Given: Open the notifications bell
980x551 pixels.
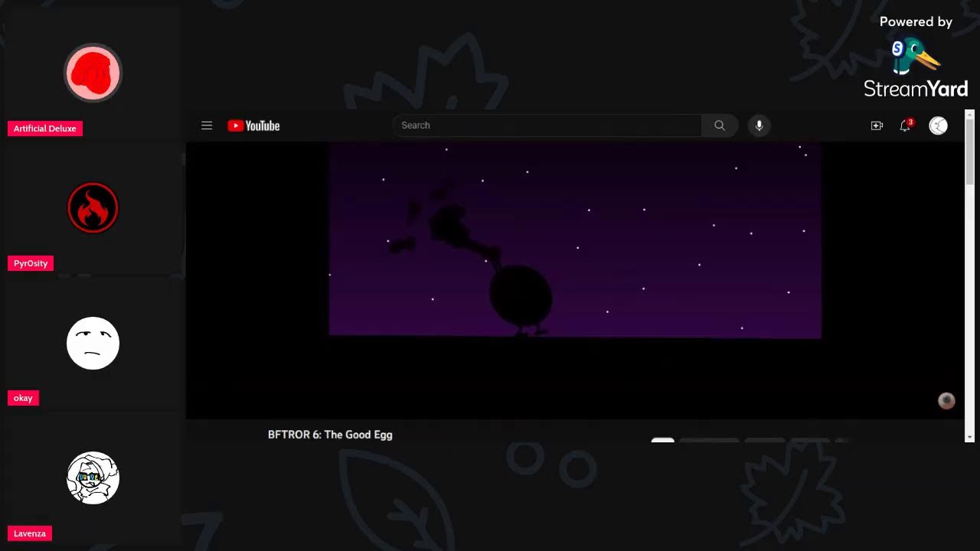Looking at the screenshot, I should [x=906, y=125].
